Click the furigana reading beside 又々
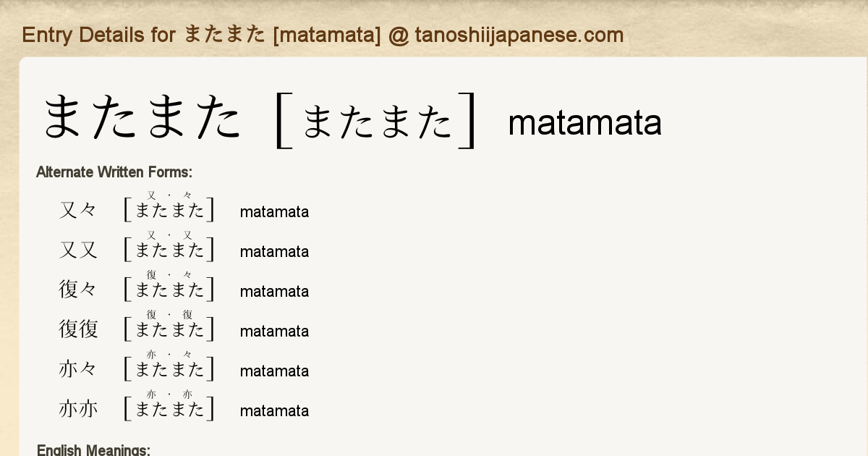The width and height of the screenshot is (868, 456). [170, 210]
